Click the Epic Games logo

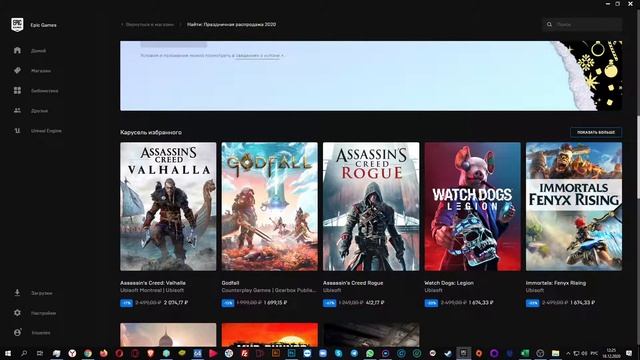17,25
